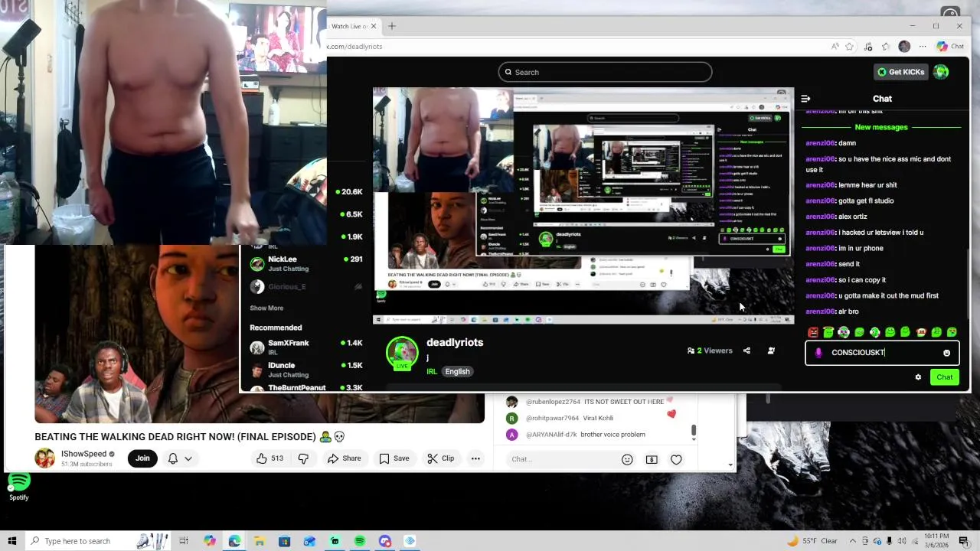This screenshot has width=980, height=551.
Task: Click the Edge media control music icon
Action: (x=868, y=47)
